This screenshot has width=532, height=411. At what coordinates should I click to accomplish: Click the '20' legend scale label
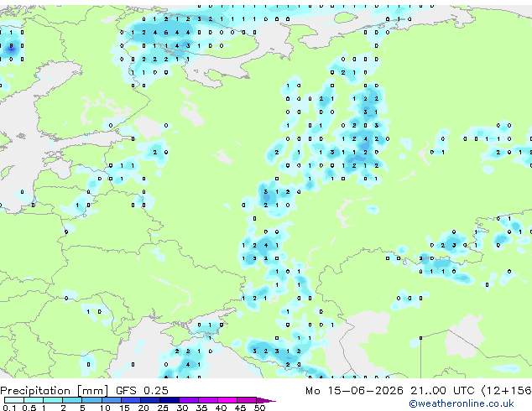pyautogui.click(x=143, y=408)
